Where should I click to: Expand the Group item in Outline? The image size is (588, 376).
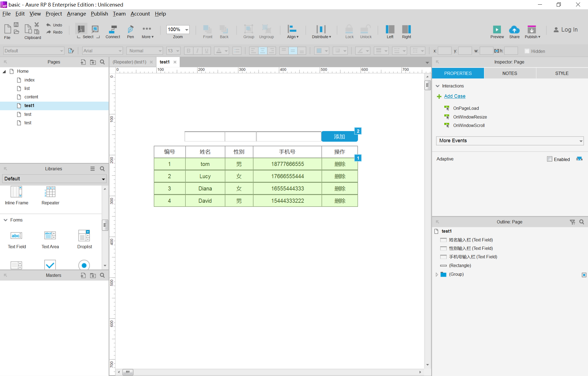pos(437,274)
